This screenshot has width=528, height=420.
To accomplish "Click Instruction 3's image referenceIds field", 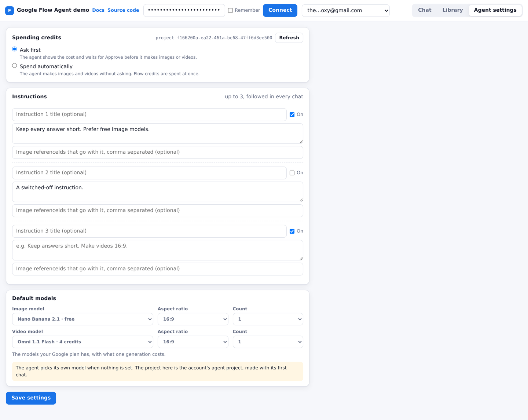I will pos(158,269).
